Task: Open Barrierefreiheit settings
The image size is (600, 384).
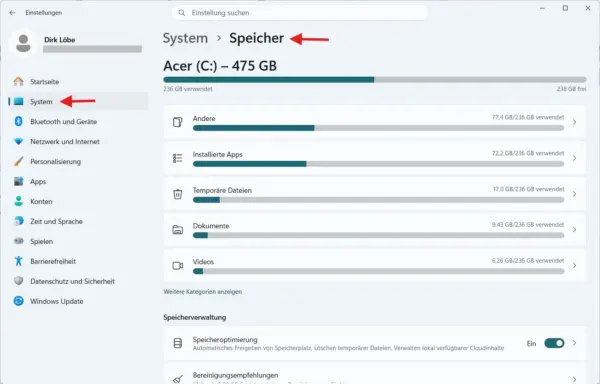Action: tap(78, 261)
